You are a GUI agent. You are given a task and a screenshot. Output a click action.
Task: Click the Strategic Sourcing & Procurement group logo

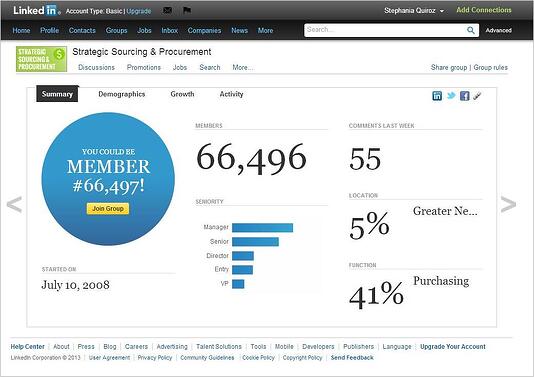41,59
